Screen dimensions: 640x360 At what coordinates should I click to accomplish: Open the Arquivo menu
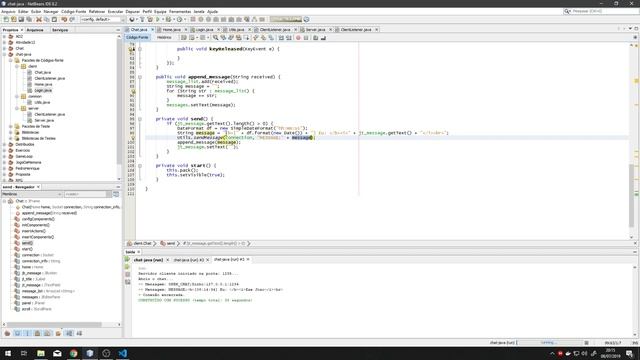(8, 11)
